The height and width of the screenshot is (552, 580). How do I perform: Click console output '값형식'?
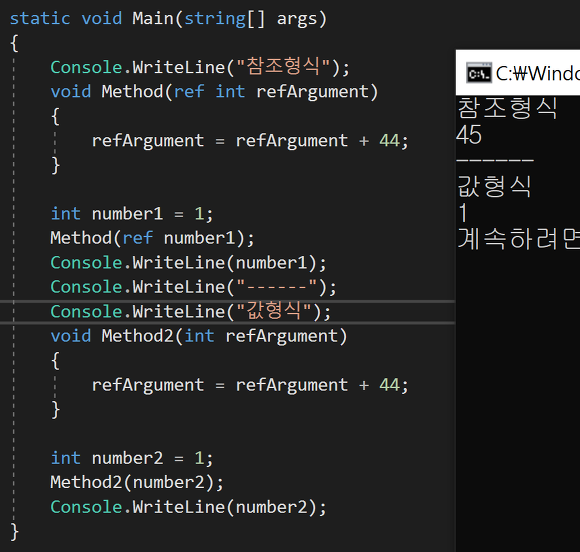pos(494,186)
